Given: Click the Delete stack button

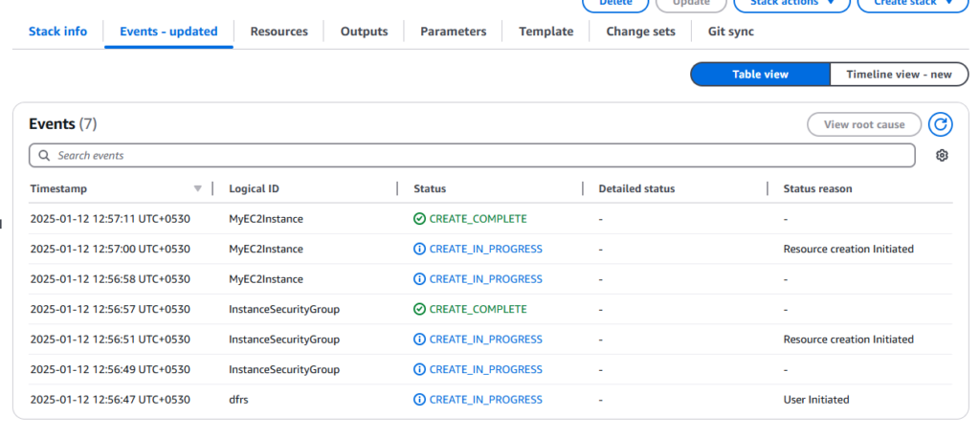Looking at the screenshot, I should 614,3.
